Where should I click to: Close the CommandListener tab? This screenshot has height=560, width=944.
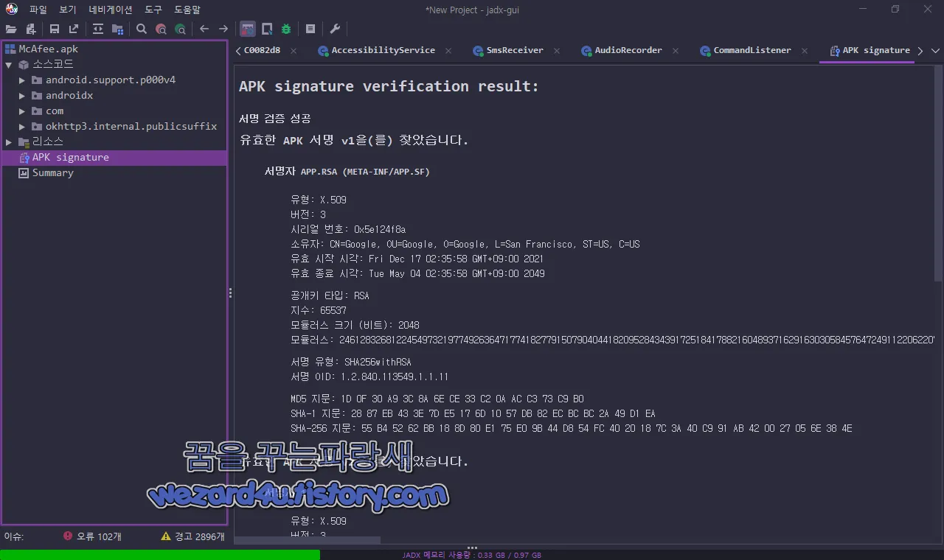(805, 51)
